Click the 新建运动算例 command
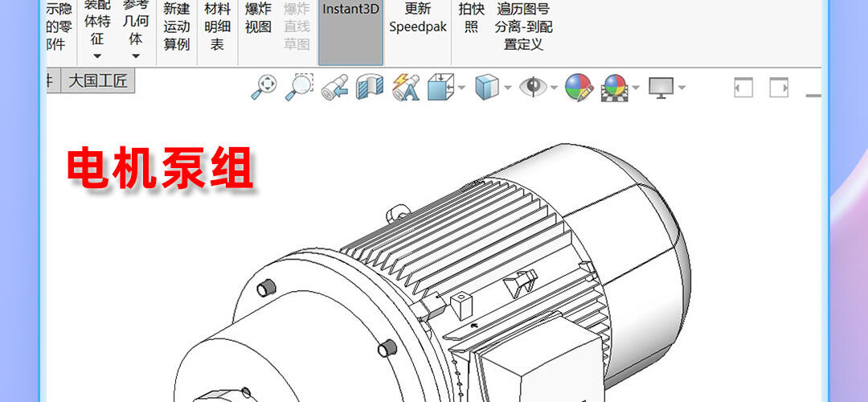The width and height of the screenshot is (868, 402). click(177, 26)
